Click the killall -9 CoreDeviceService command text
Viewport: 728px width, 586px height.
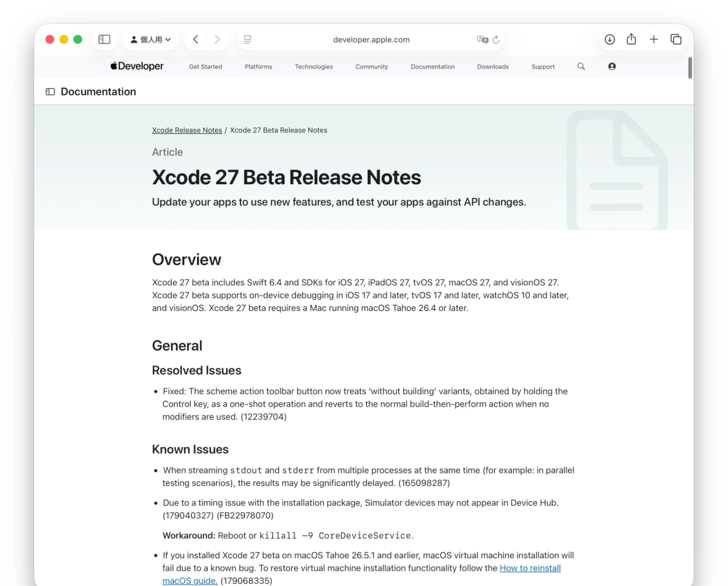click(x=335, y=535)
